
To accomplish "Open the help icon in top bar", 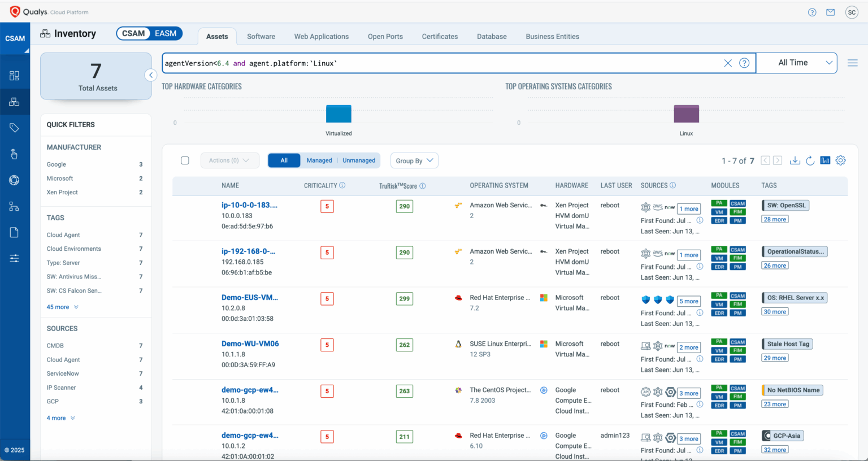I will (x=812, y=12).
